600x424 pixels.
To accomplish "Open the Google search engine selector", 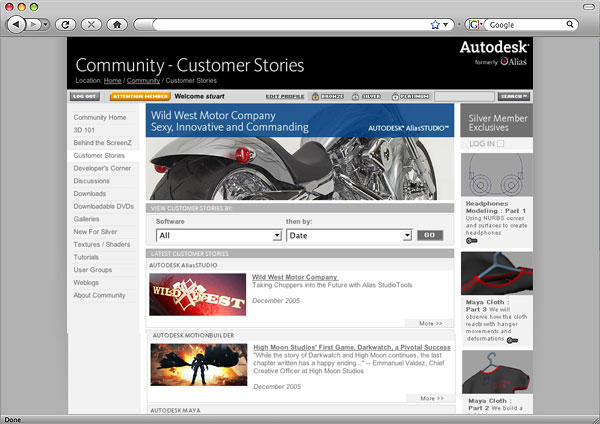I will 474,23.
